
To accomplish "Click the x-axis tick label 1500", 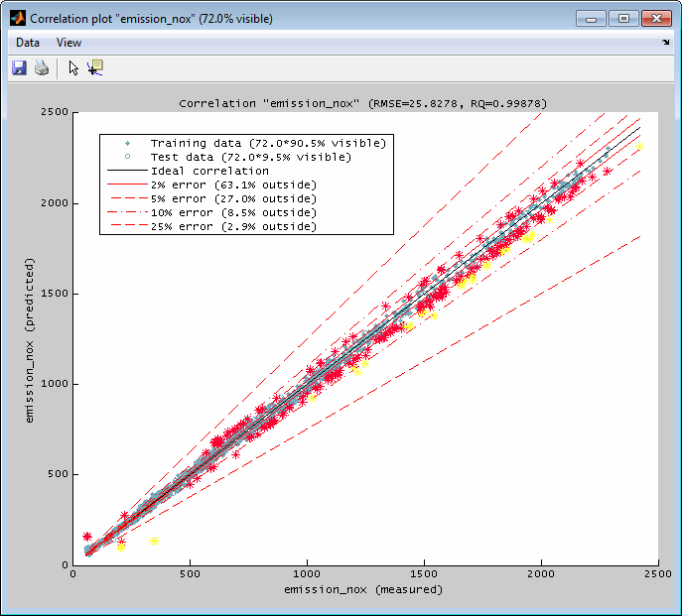I will click(424, 573).
